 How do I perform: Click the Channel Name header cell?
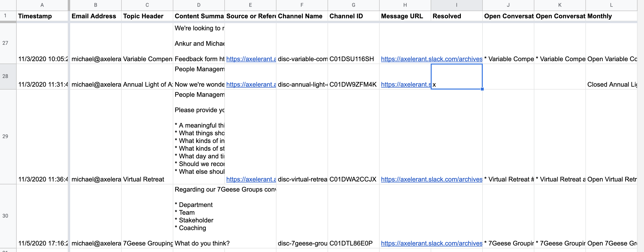click(x=302, y=16)
